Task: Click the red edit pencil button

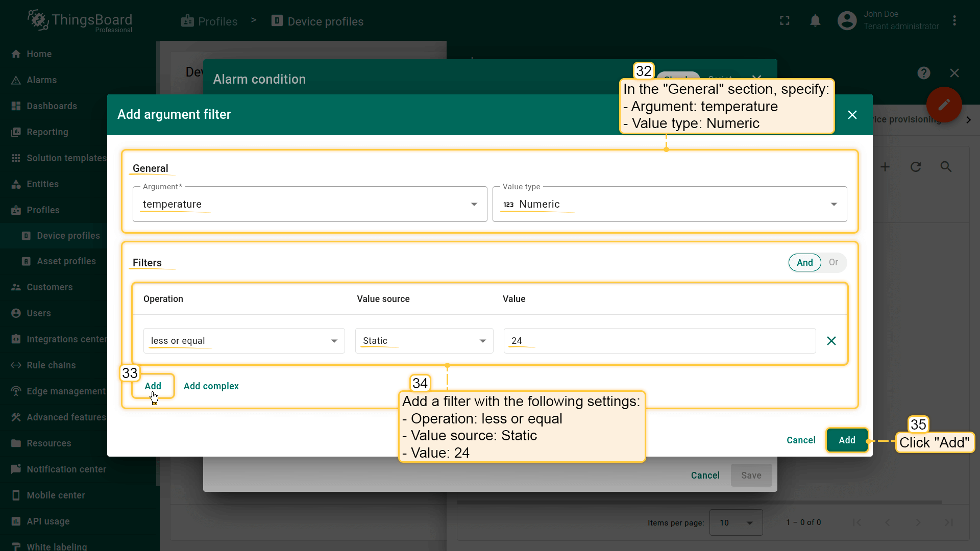Action: (944, 105)
